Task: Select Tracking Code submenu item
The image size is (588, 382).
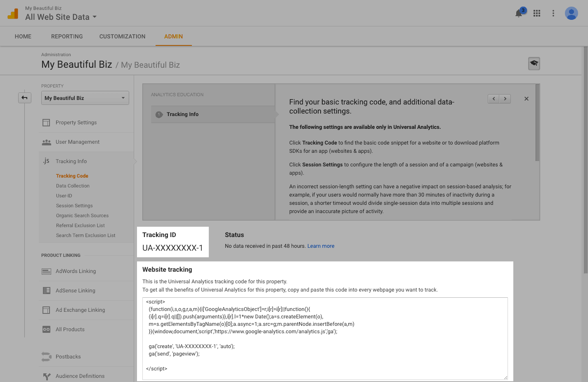Action: (x=72, y=176)
